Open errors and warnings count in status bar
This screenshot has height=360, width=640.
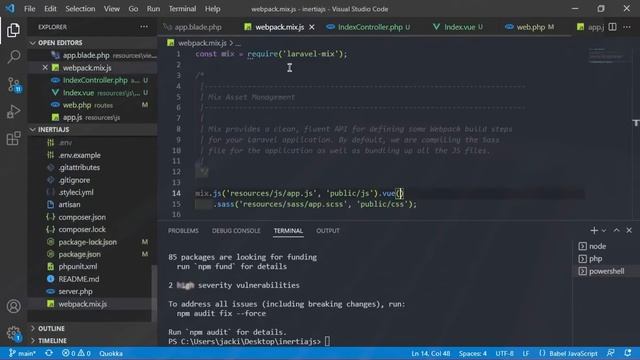pyautogui.click(x=76, y=353)
